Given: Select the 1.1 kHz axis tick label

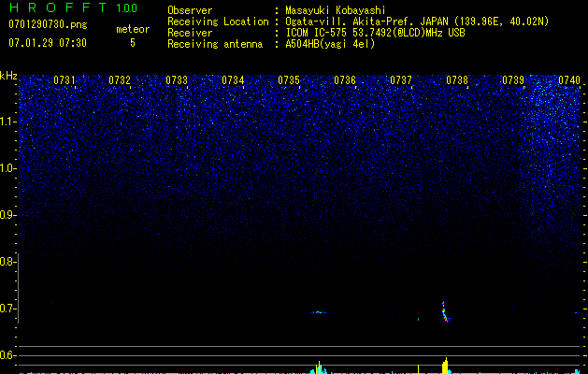Looking at the screenshot, I should pyautogui.click(x=7, y=122).
